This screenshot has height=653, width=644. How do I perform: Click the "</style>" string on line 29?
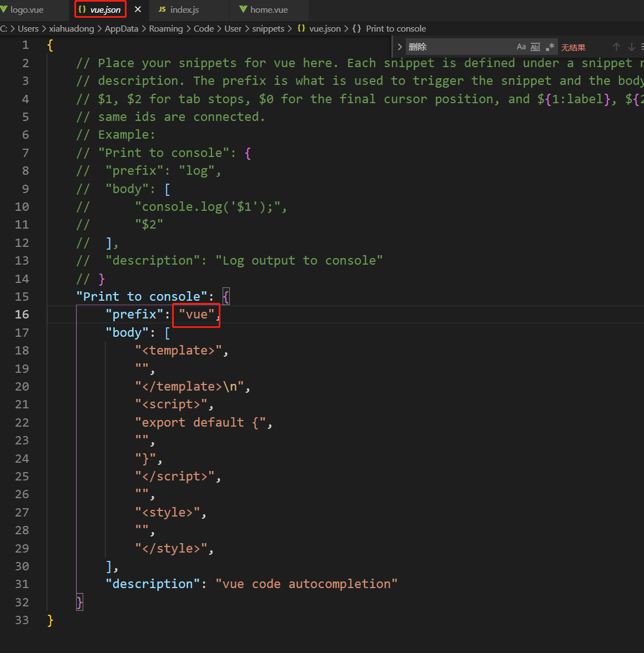click(171, 548)
